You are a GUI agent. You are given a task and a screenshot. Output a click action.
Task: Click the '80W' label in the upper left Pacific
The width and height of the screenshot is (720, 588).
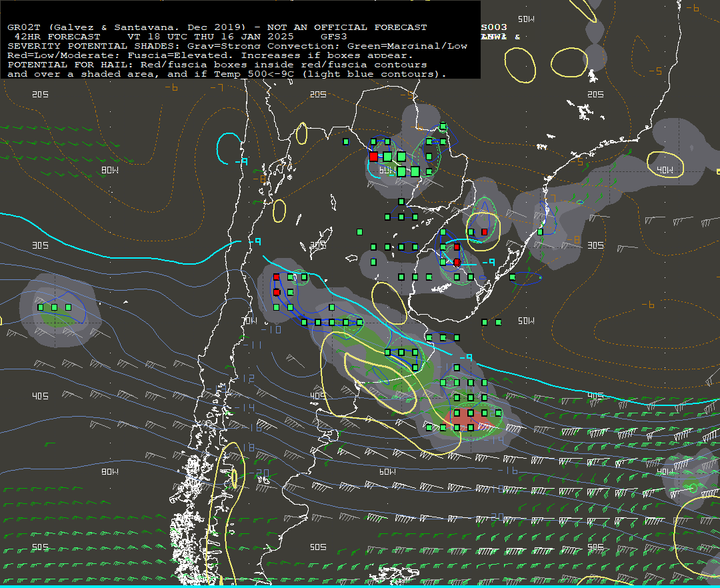110,170
